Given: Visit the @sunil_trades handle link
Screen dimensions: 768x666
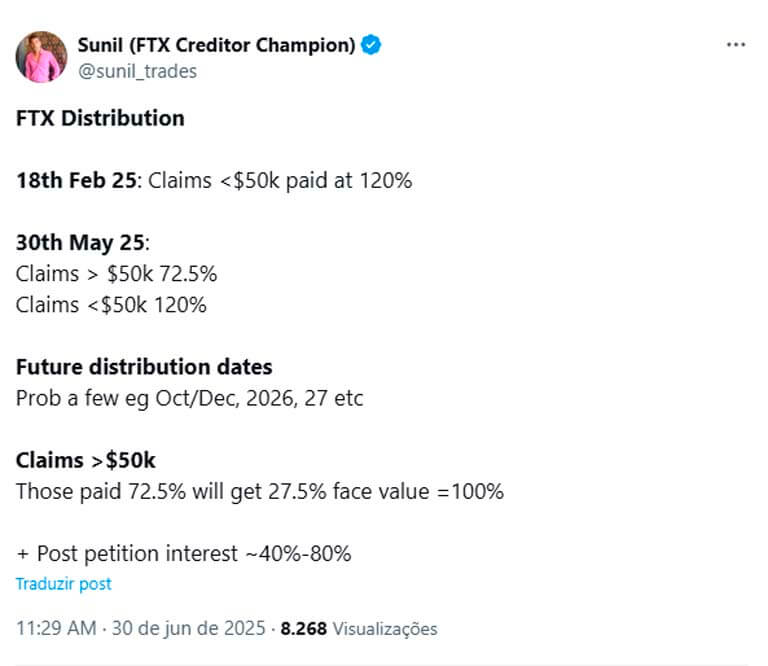Looking at the screenshot, I should 138,71.
